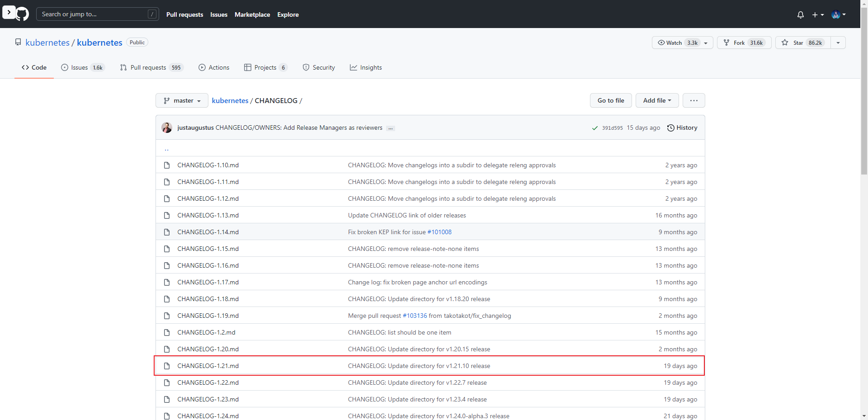Open CHANGELOG-1.21.md
The height and width of the screenshot is (420, 868).
coord(208,366)
